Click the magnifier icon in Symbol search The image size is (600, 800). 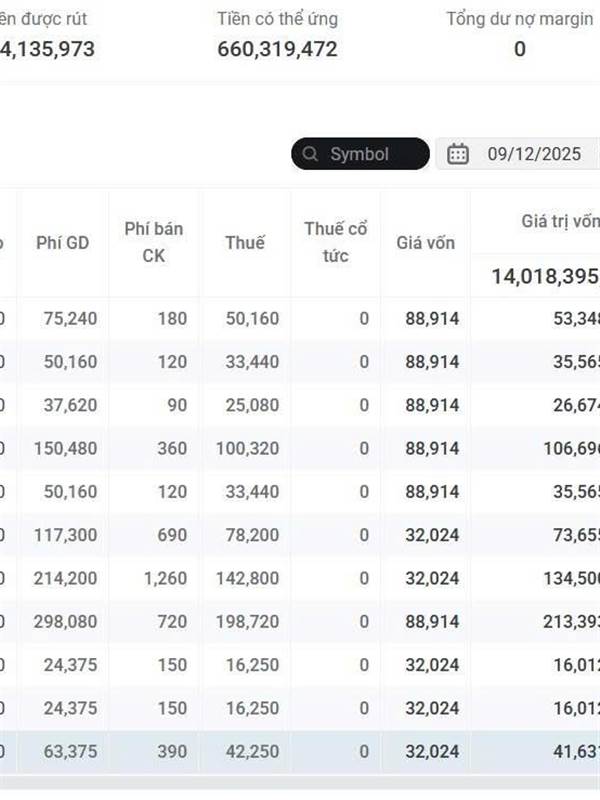[310, 154]
